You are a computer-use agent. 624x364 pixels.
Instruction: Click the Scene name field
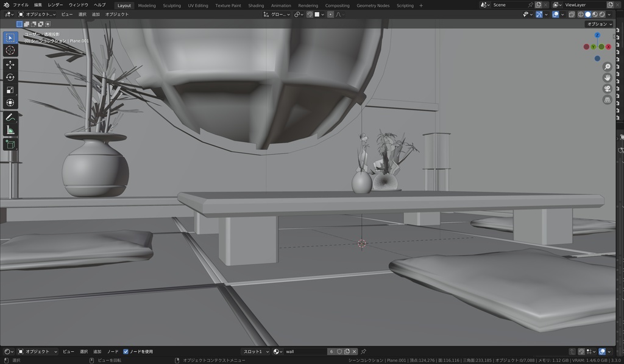509,5
